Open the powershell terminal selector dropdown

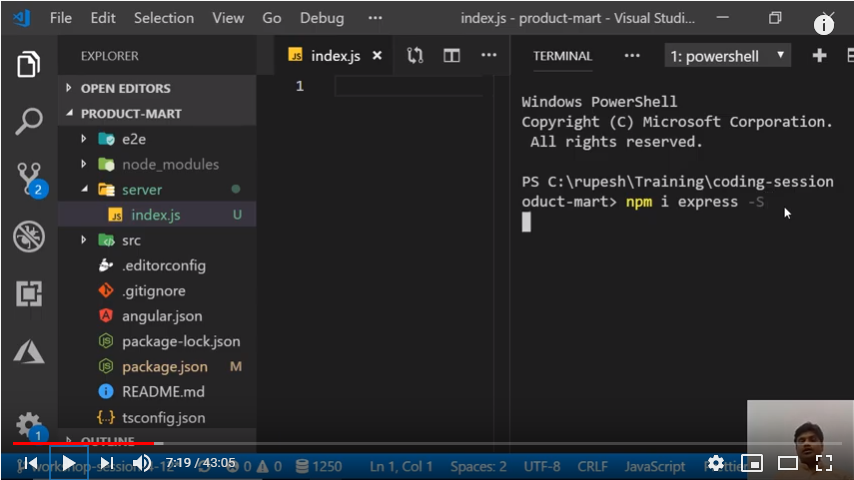pos(727,56)
